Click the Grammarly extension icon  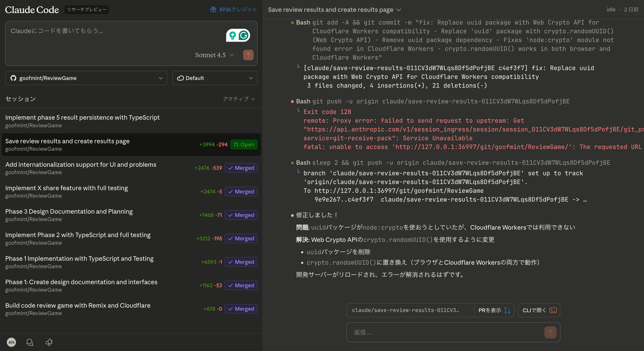(244, 35)
